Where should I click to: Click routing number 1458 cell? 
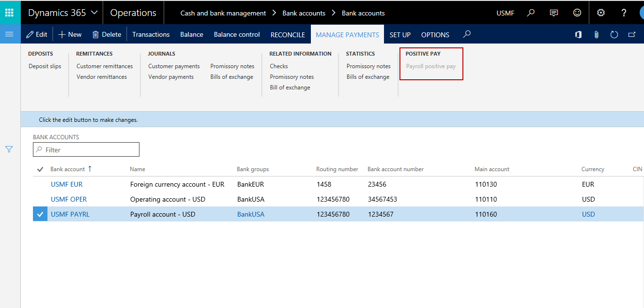point(324,184)
